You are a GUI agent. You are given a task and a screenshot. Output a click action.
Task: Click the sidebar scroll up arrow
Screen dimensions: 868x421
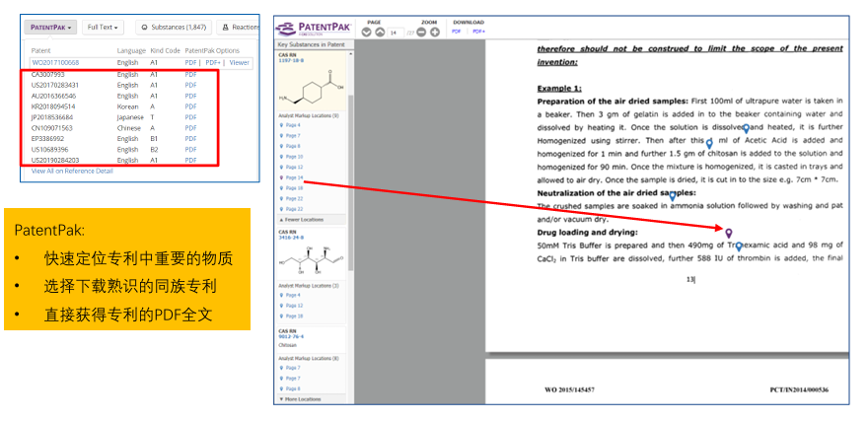click(350, 51)
